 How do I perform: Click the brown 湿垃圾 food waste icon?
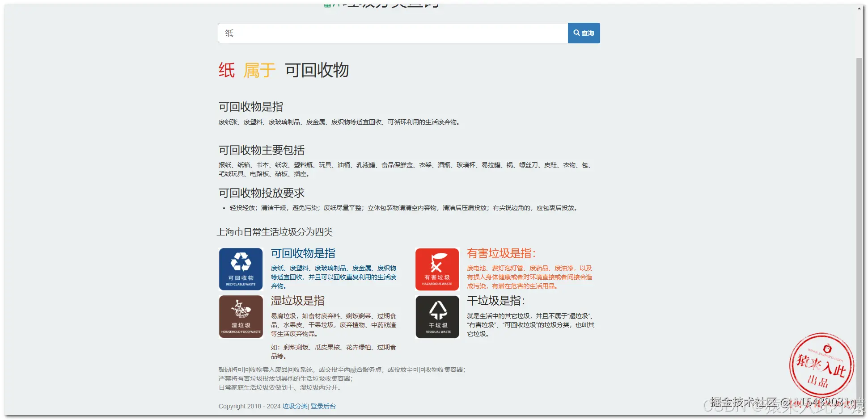241,317
